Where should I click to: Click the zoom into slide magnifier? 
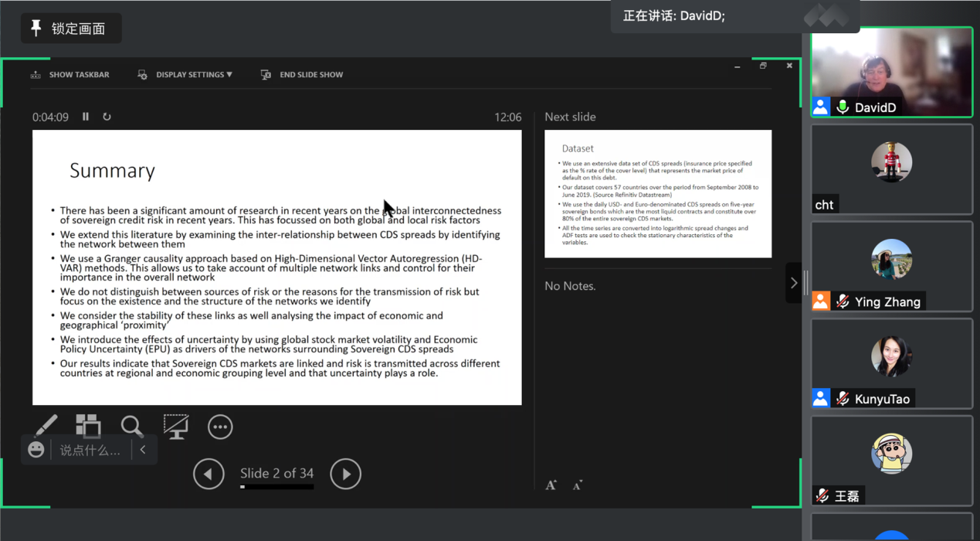pos(131,426)
